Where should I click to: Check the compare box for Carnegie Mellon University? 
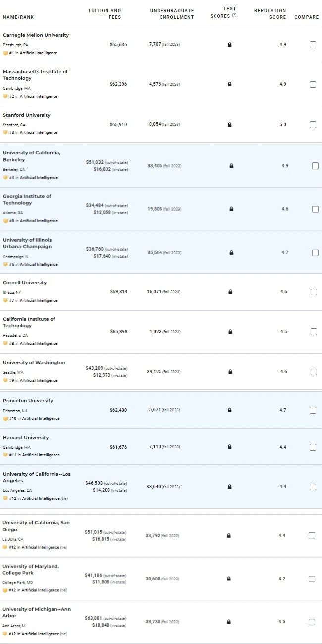(x=313, y=45)
